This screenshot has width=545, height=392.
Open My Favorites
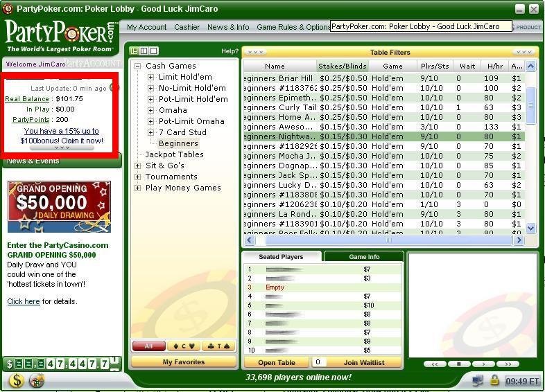click(184, 362)
